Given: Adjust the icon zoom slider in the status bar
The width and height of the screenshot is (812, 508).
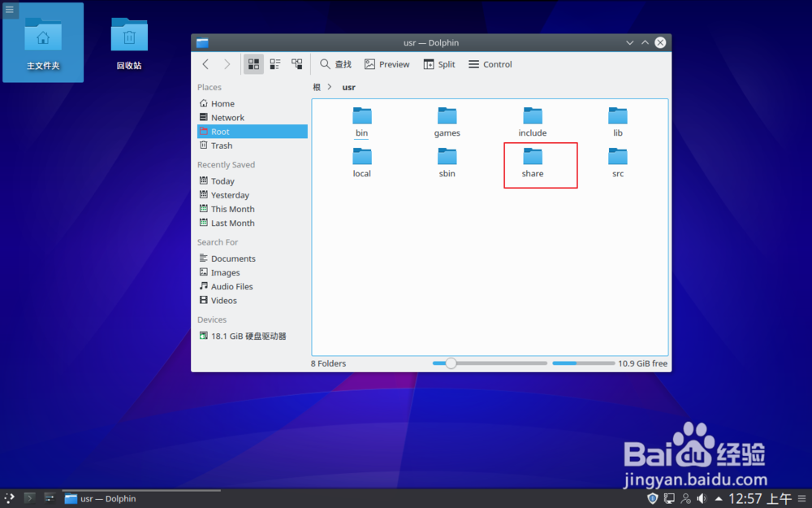Looking at the screenshot, I should 451,363.
